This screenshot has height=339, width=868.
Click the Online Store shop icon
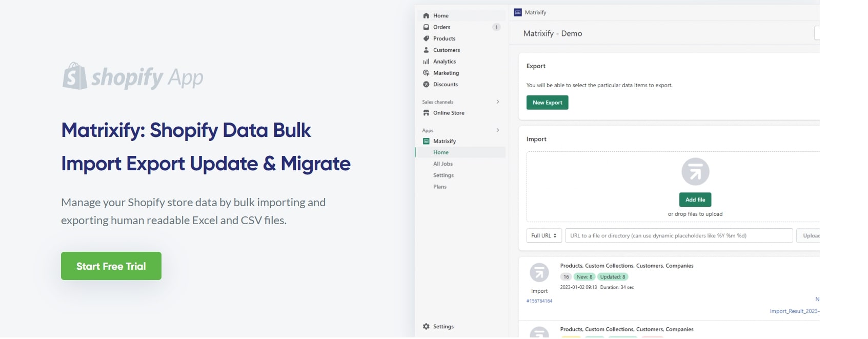426,113
